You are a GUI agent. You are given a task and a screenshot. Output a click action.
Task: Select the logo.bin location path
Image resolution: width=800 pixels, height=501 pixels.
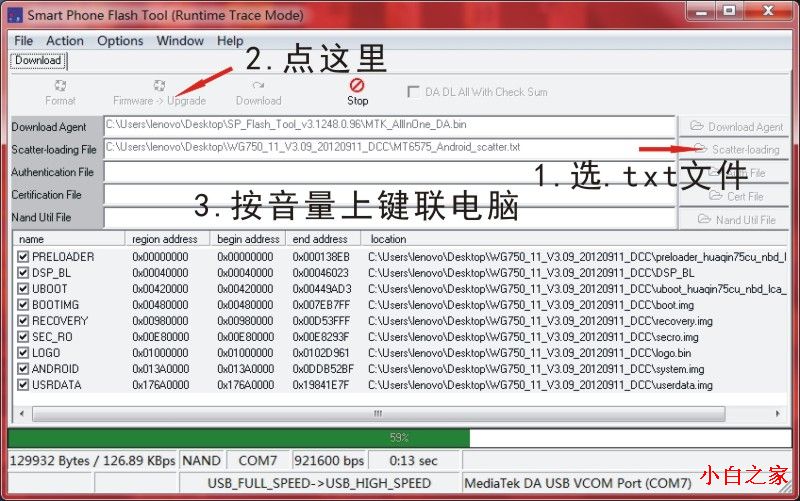[x=529, y=353]
